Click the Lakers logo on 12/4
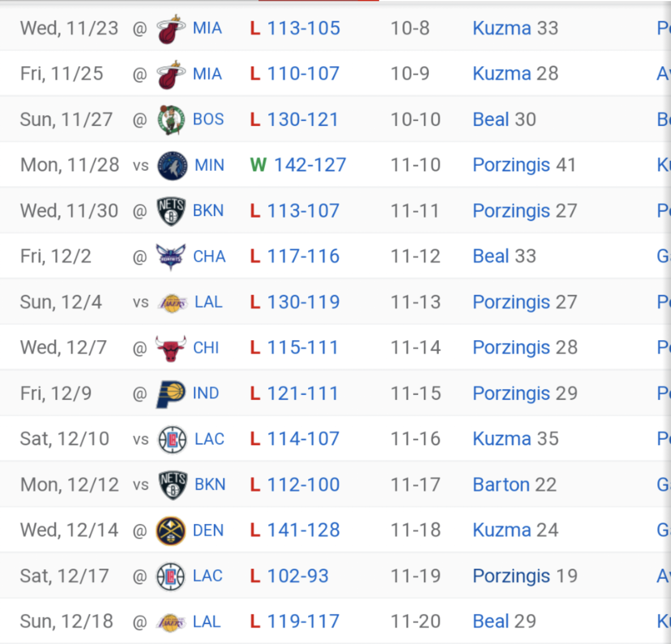The image size is (671, 644). (173, 303)
